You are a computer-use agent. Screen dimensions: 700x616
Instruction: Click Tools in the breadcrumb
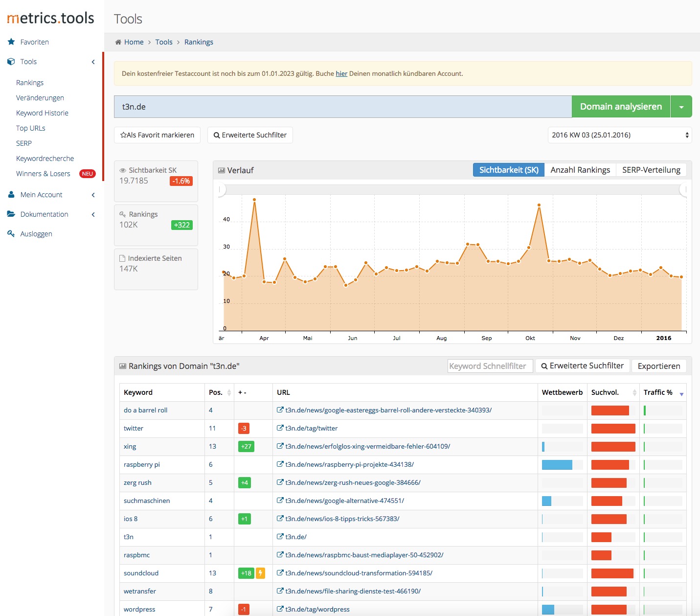tap(164, 42)
